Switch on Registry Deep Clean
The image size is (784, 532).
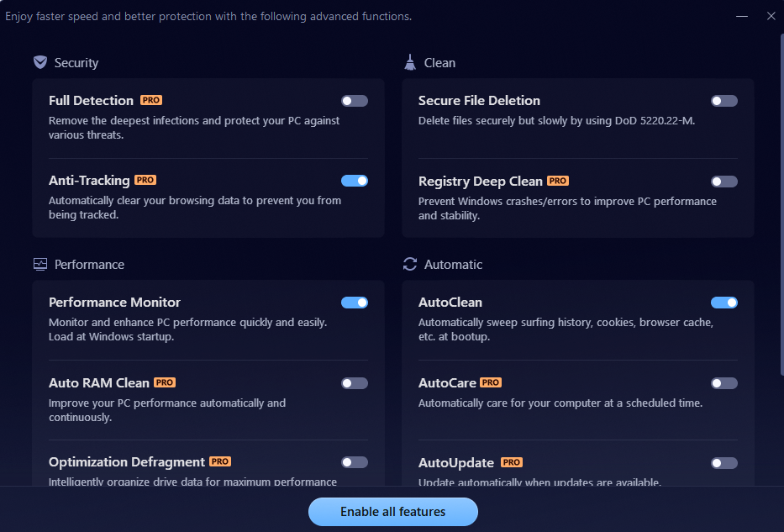[x=724, y=182]
